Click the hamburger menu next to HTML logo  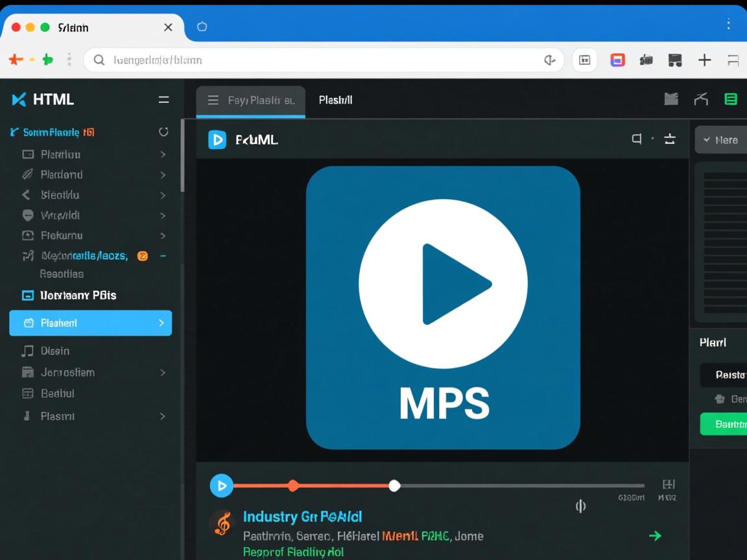click(x=163, y=100)
